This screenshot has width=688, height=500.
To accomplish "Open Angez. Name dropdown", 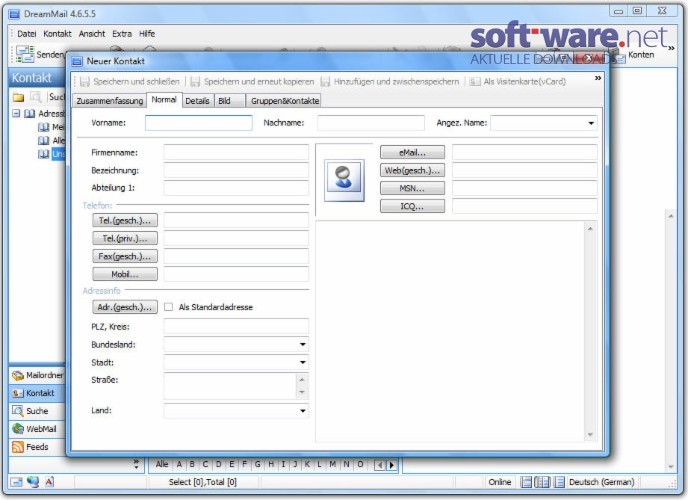I will point(591,123).
